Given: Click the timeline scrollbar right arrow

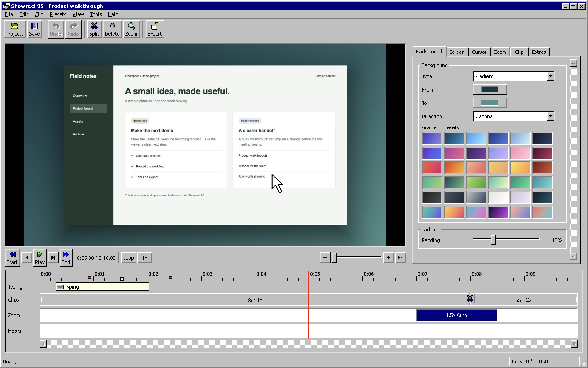Looking at the screenshot, I should coord(574,344).
